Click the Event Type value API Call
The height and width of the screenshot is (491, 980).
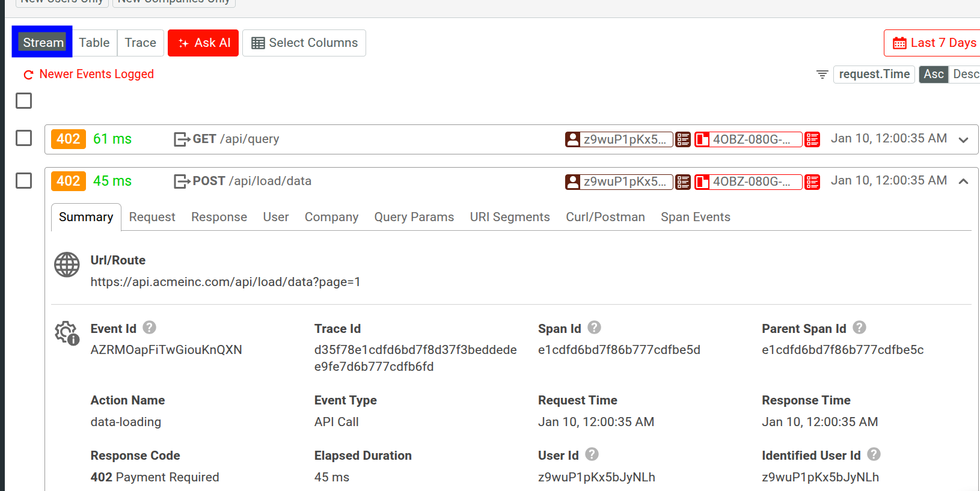coord(337,422)
